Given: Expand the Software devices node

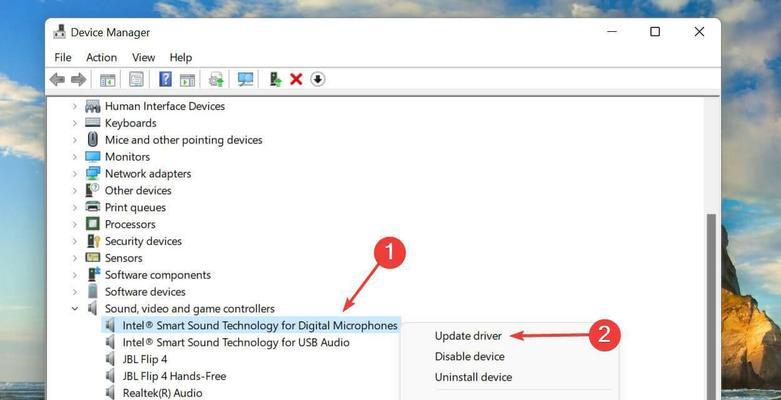Looking at the screenshot, I should [75, 291].
